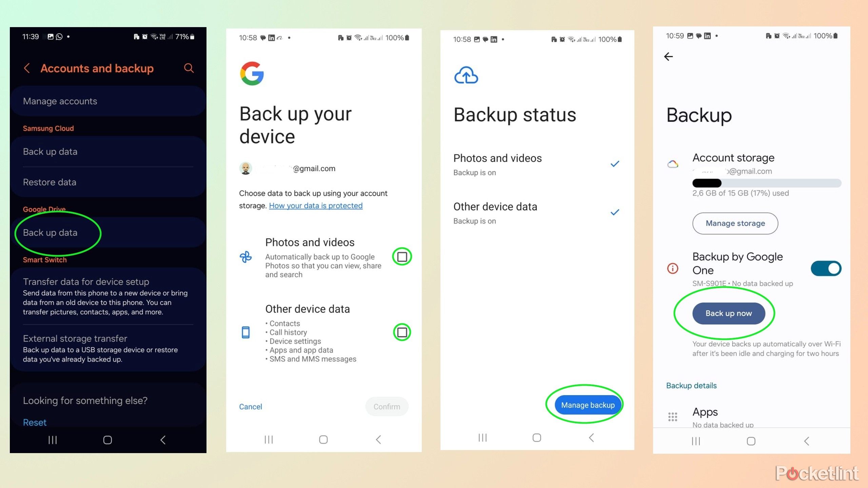Tap the Other device data phone icon

click(x=246, y=332)
